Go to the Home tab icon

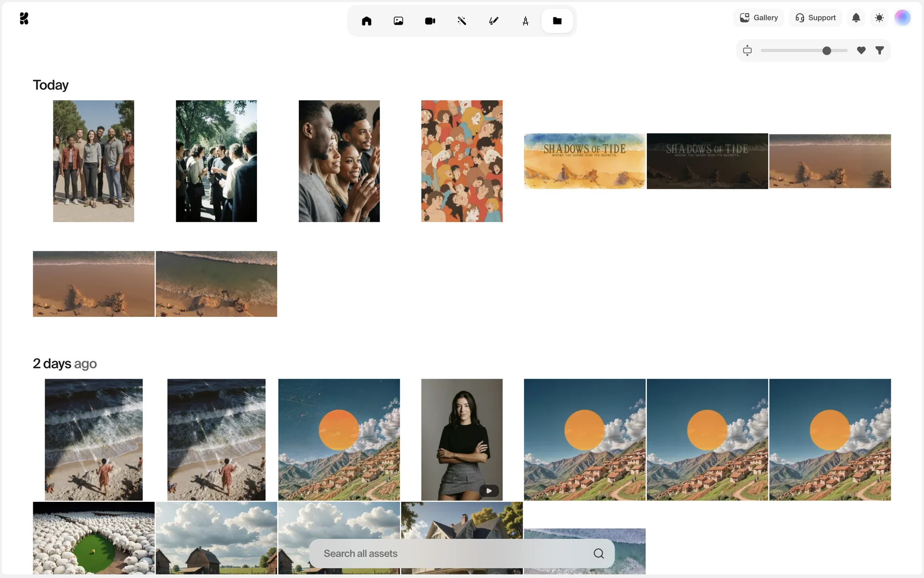point(366,21)
